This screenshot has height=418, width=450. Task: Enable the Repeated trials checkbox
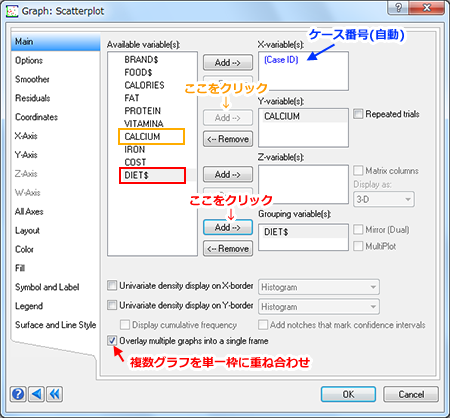pos(358,114)
